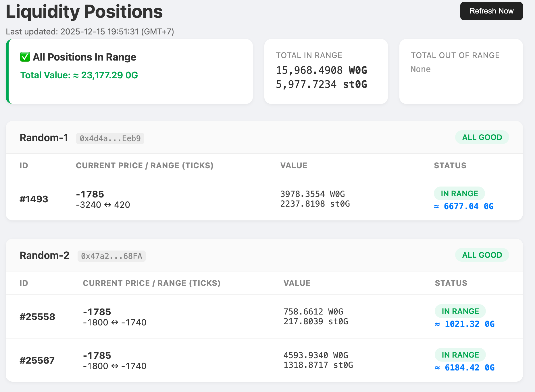
Task: Click IN RANGE badge for position #25558
Action: [x=460, y=311]
